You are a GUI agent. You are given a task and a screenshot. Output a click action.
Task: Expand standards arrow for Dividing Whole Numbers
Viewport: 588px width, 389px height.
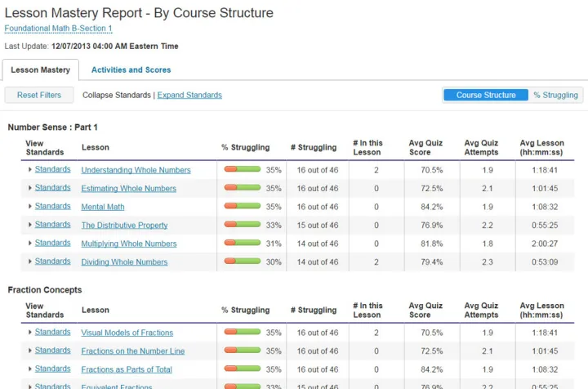[30, 262]
